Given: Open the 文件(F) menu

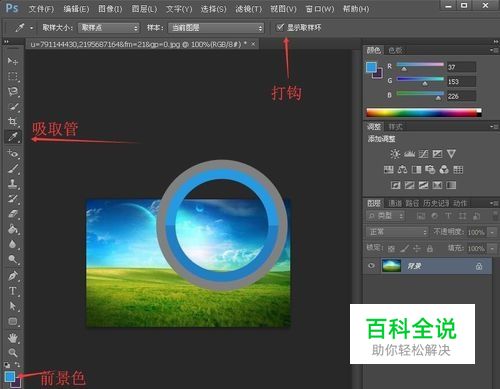Looking at the screenshot, I should pyautogui.click(x=41, y=9).
